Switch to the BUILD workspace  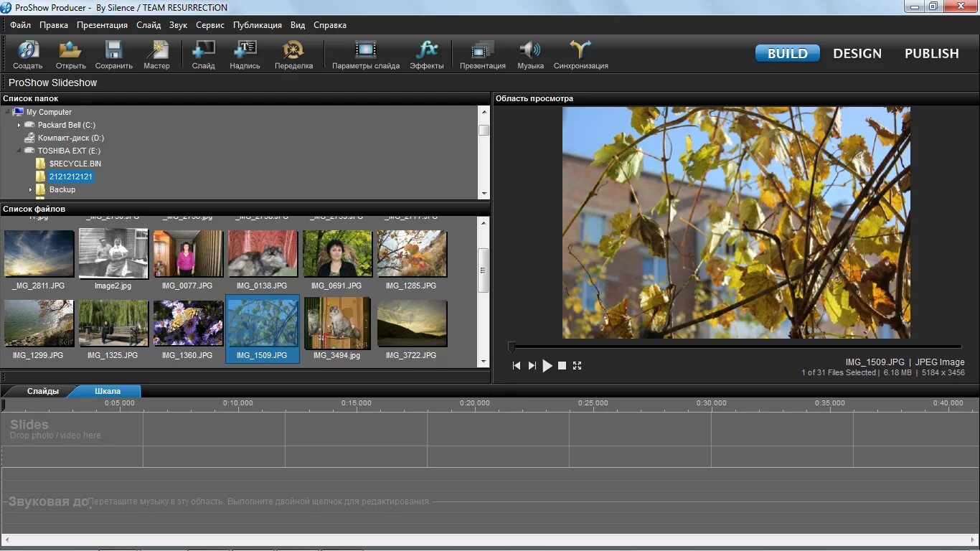coord(788,53)
